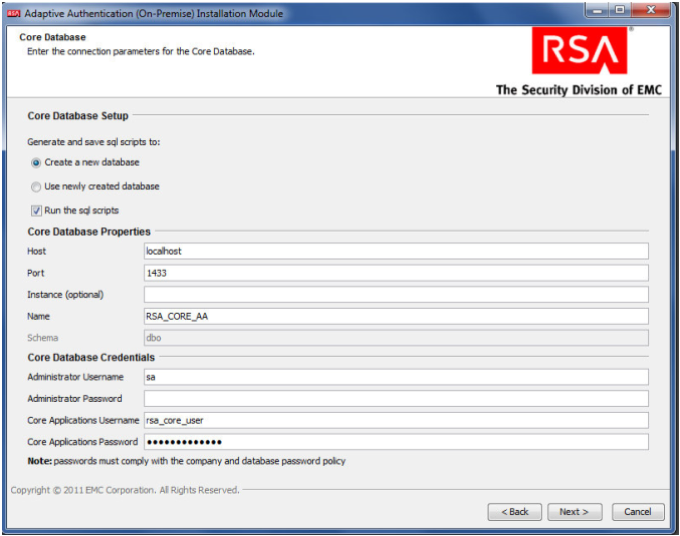Focus the empty Administrator Password field
Image resolution: width=680 pixels, height=536 pixels.
[x=396, y=399]
